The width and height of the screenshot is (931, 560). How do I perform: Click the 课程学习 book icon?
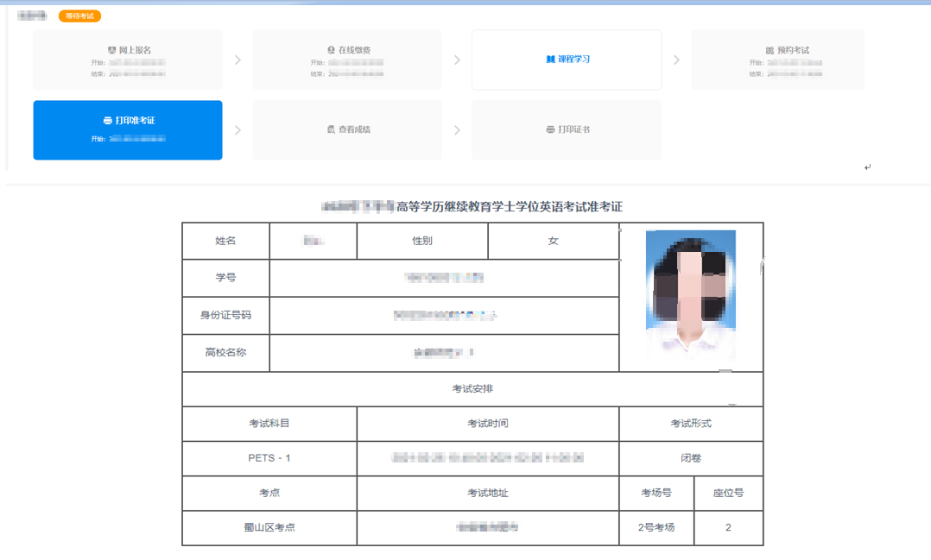550,60
